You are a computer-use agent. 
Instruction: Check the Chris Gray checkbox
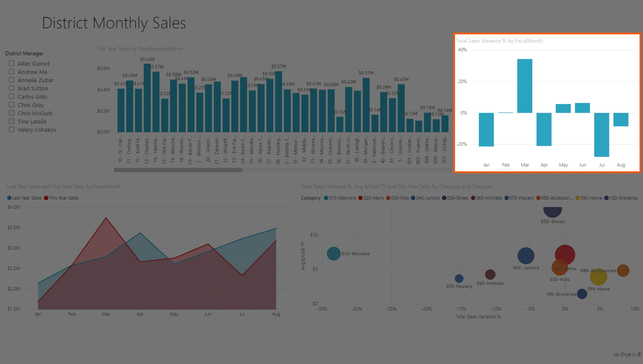click(x=12, y=105)
